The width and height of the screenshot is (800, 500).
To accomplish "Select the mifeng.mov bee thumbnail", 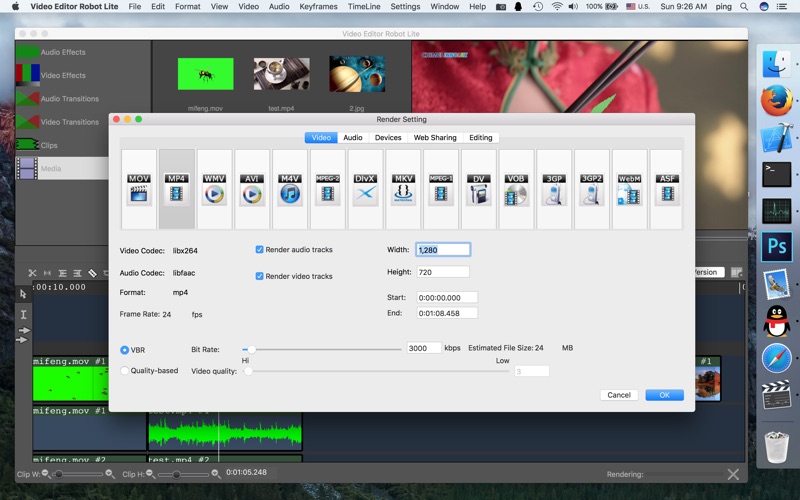I will [x=206, y=74].
